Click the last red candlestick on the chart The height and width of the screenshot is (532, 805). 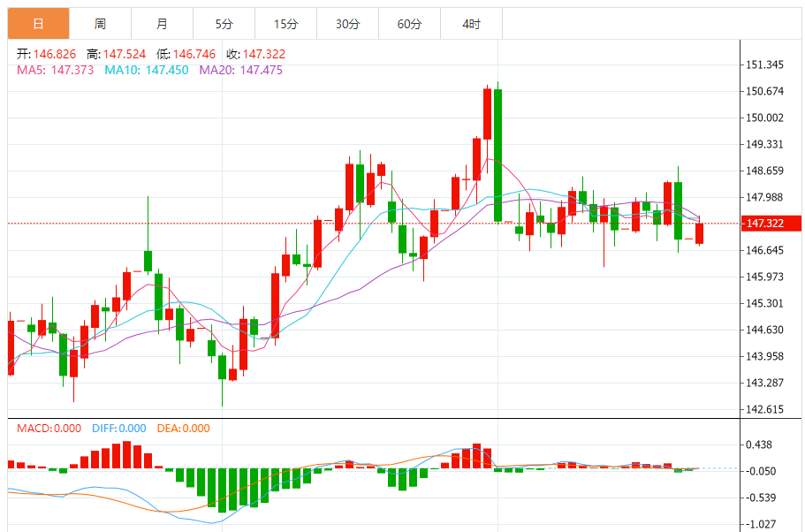[x=699, y=233]
